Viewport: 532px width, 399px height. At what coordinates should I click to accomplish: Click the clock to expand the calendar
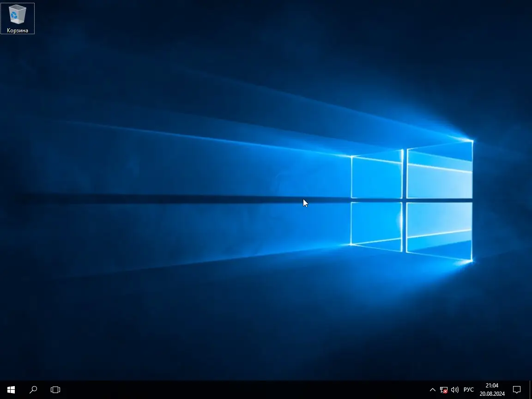coord(492,385)
